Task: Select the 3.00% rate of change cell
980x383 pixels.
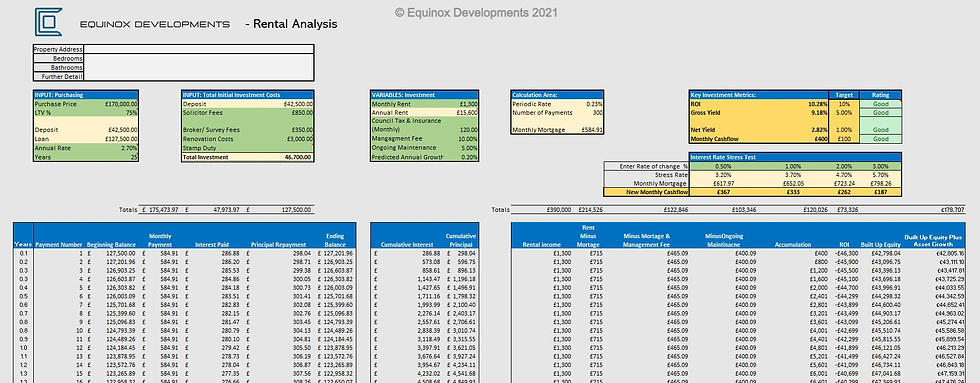Action: coord(881,166)
